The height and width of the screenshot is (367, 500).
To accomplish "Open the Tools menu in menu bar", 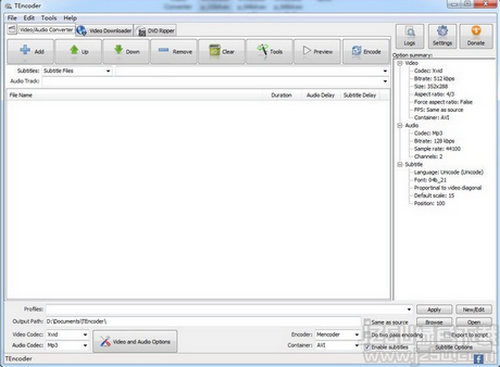I will 49,18.
